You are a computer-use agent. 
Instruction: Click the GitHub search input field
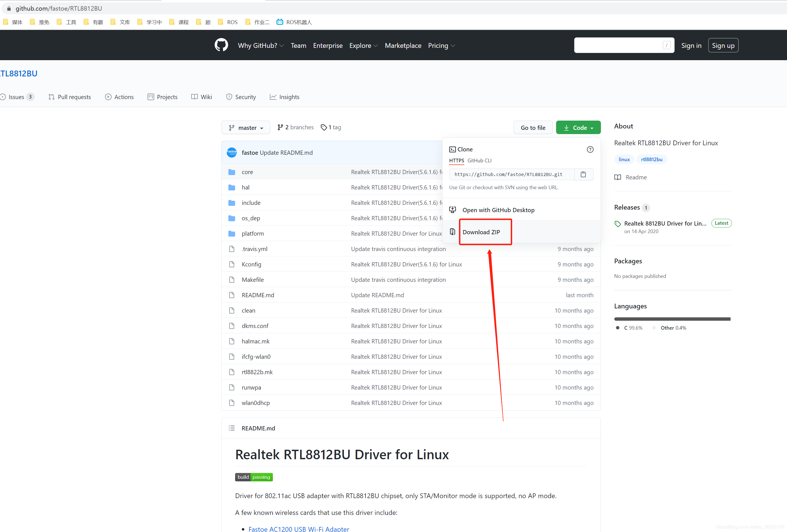[618, 45]
